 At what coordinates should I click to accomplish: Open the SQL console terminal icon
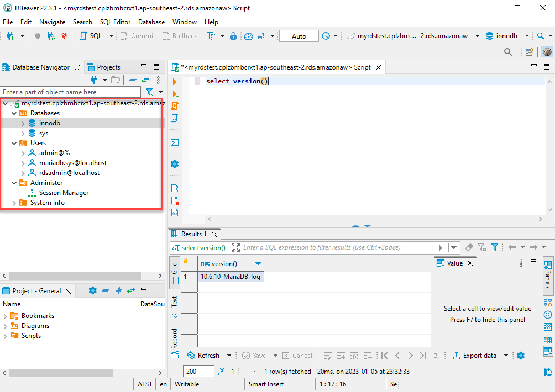tap(175, 142)
